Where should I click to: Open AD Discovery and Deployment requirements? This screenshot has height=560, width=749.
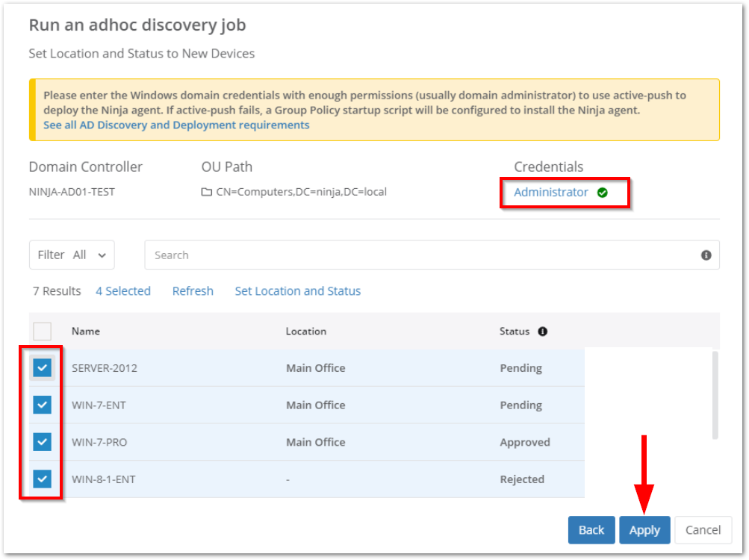pyautogui.click(x=176, y=125)
